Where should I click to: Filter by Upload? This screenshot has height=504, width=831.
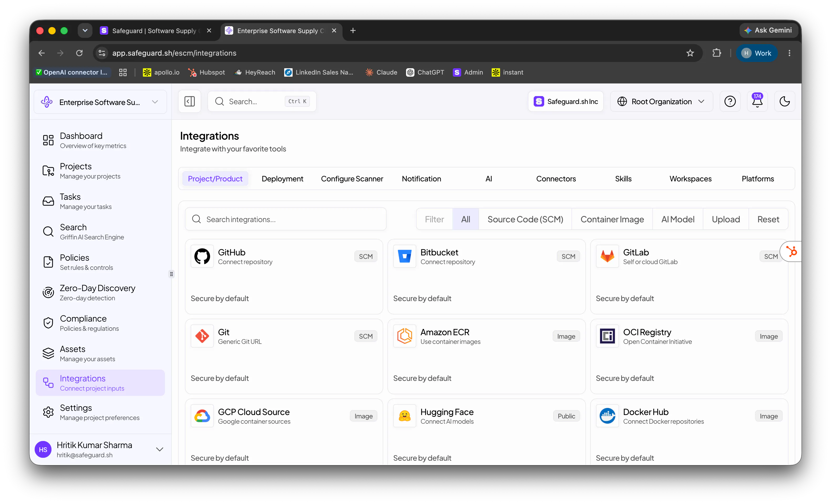(x=725, y=219)
